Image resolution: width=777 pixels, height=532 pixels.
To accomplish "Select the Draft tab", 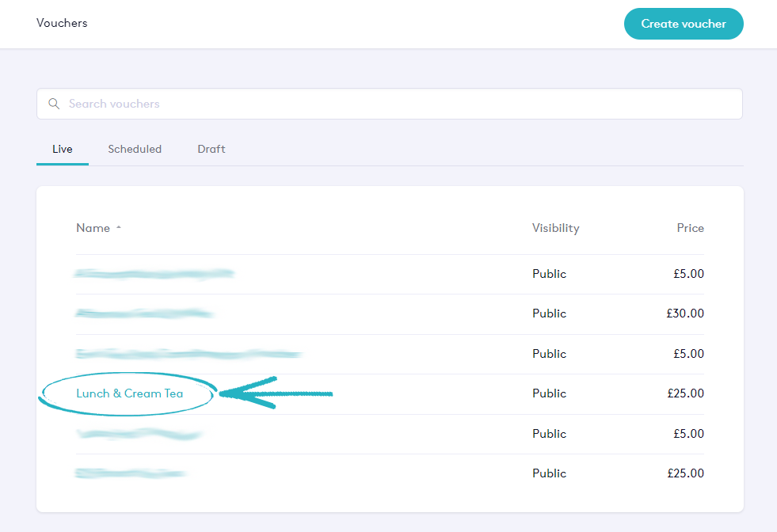I will [211, 149].
